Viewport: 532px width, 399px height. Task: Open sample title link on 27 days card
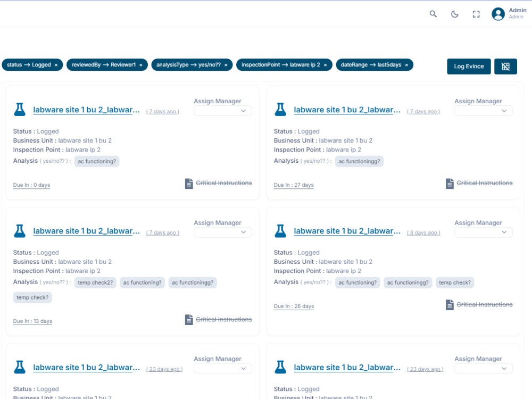point(347,110)
